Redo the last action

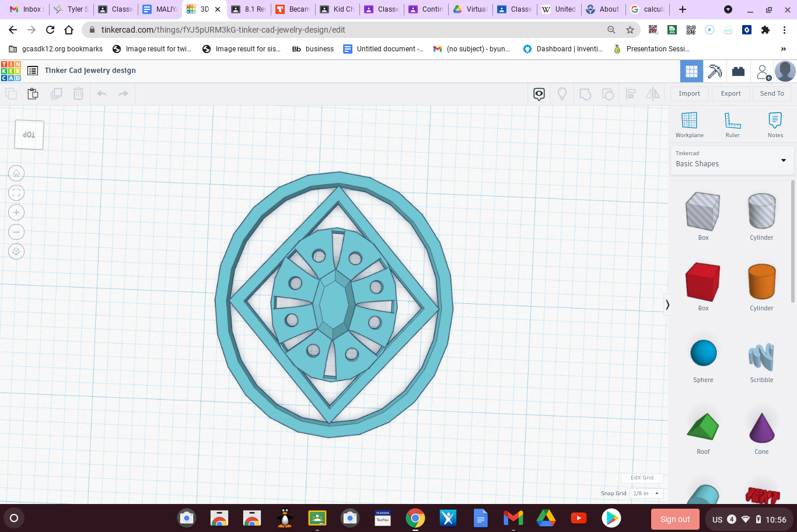(x=123, y=93)
